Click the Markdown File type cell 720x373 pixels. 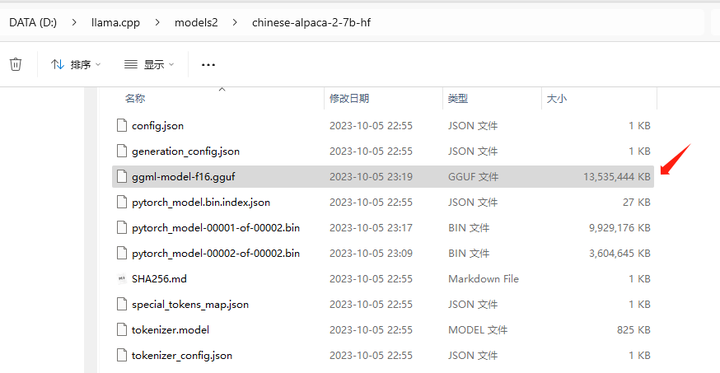tap(484, 279)
